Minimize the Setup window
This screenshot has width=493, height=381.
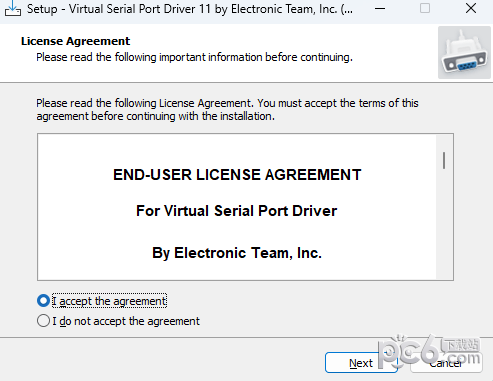380,9
